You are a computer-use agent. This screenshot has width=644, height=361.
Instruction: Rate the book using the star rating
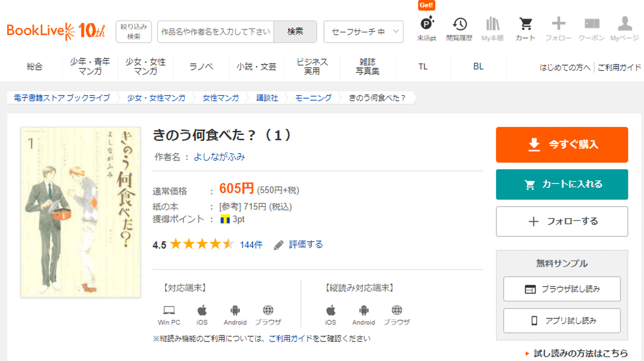(x=202, y=245)
